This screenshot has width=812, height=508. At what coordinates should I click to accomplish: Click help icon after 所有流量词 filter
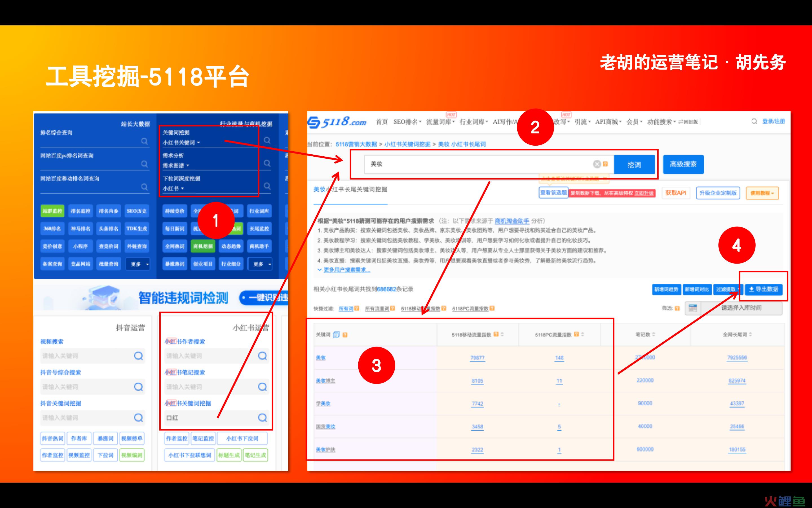click(x=392, y=308)
